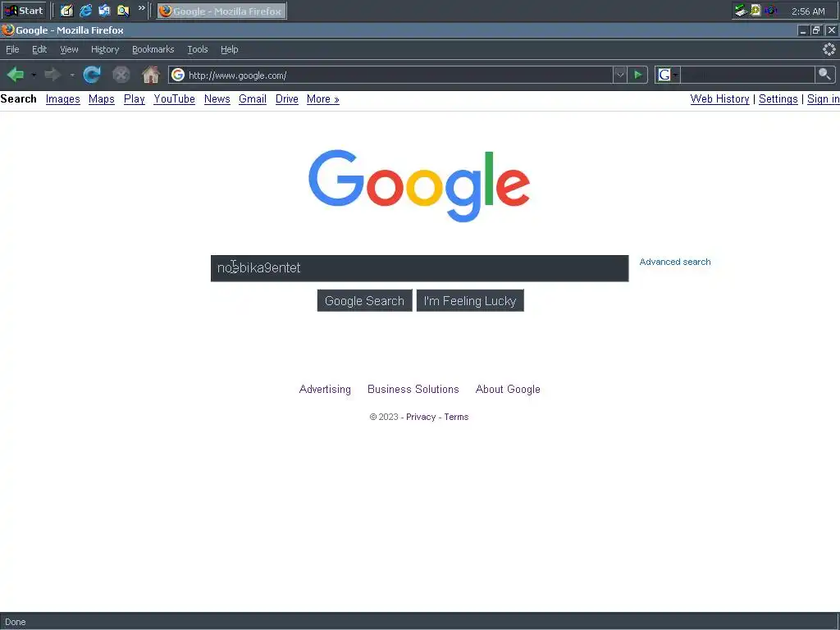This screenshot has height=630, width=840.
Task: Click the Show Desktop quick launch icon
Action: (x=104, y=11)
